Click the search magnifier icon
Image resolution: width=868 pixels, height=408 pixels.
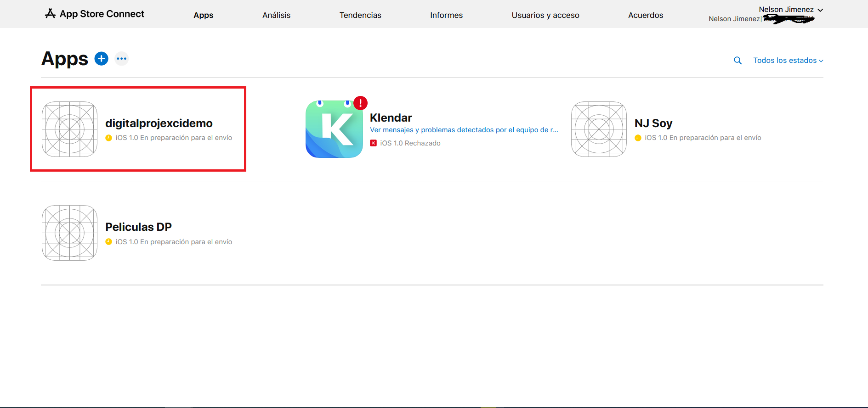(738, 61)
